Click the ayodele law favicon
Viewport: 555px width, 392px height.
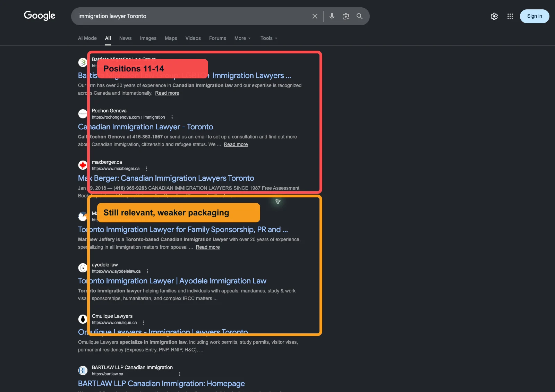click(x=83, y=268)
